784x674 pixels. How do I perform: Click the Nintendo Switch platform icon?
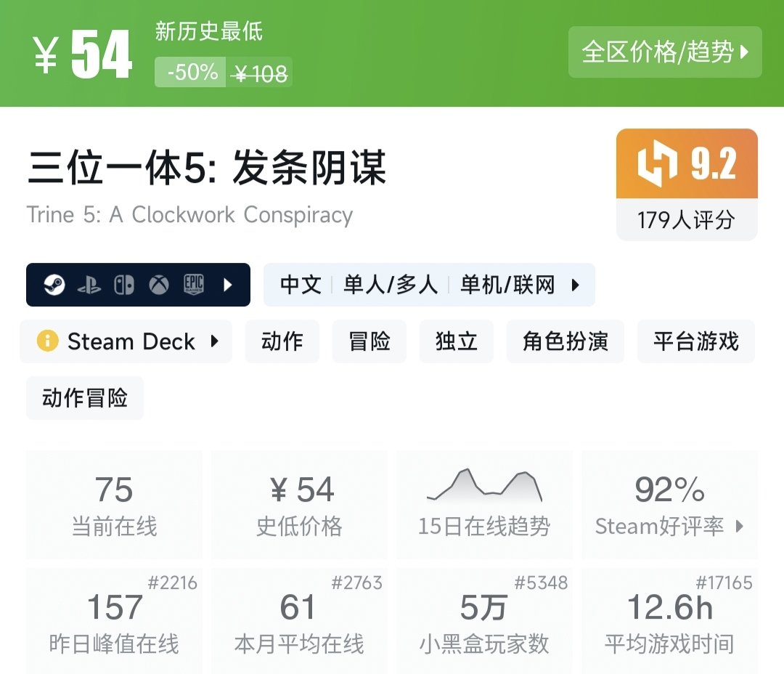(x=123, y=285)
